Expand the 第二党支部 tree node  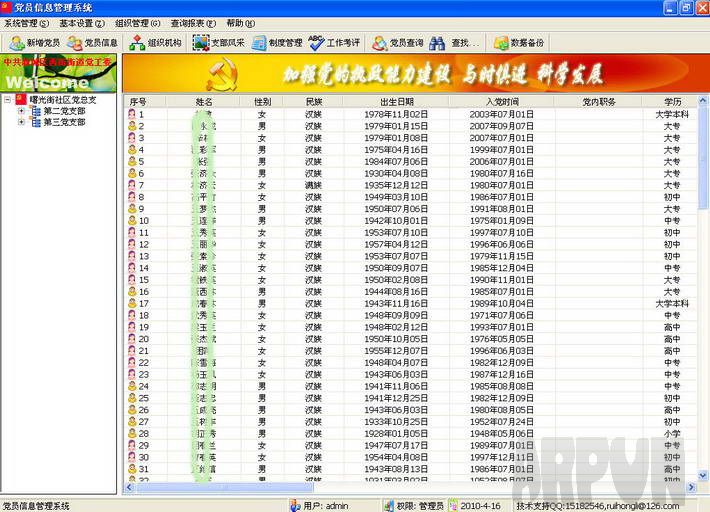[x=22, y=111]
